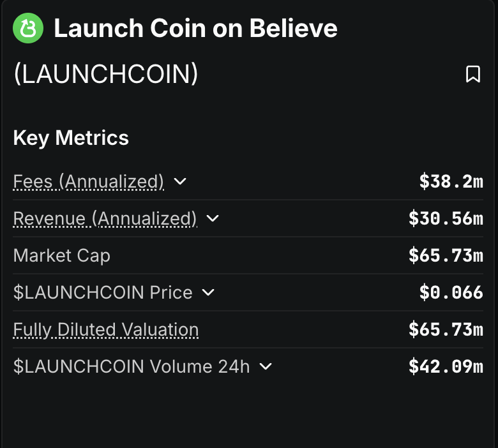Select the $0.066 price value
Image resolution: width=498 pixels, height=448 pixels.
pos(451,292)
